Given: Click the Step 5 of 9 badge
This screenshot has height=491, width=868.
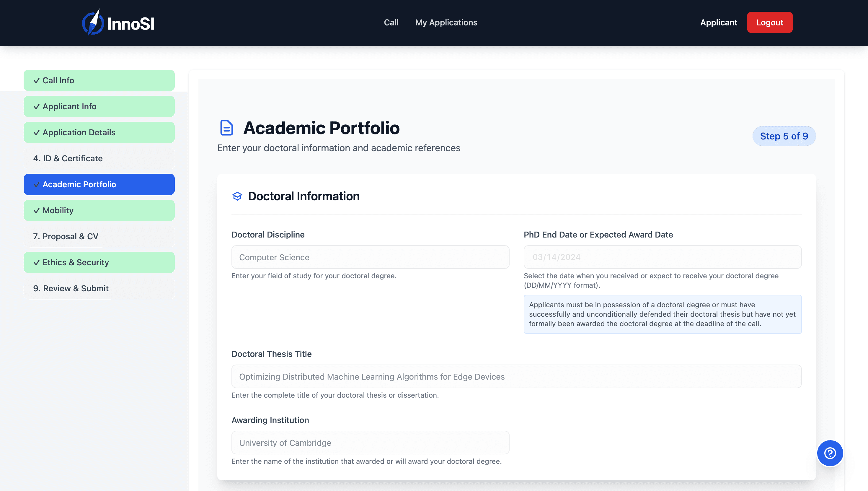Looking at the screenshot, I should (x=784, y=136).
